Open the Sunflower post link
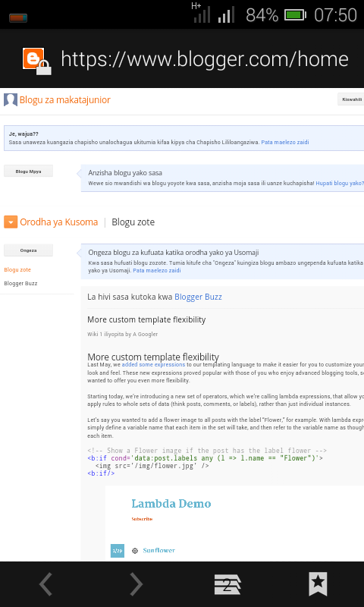This screenshot has width=364, height=607. pyautogui.click(x=158, y=551)
